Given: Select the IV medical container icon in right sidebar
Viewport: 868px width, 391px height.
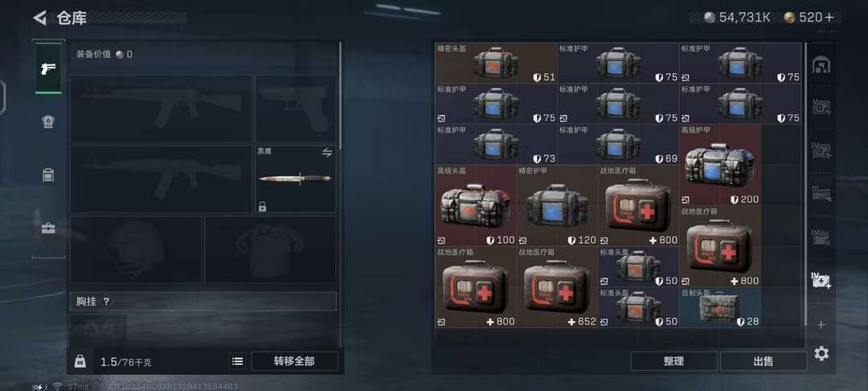Looking at the screenshot, I should 821,280.
